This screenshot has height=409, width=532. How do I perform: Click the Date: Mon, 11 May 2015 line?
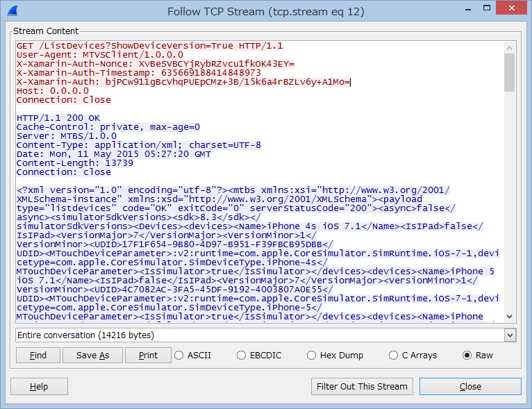114,154
